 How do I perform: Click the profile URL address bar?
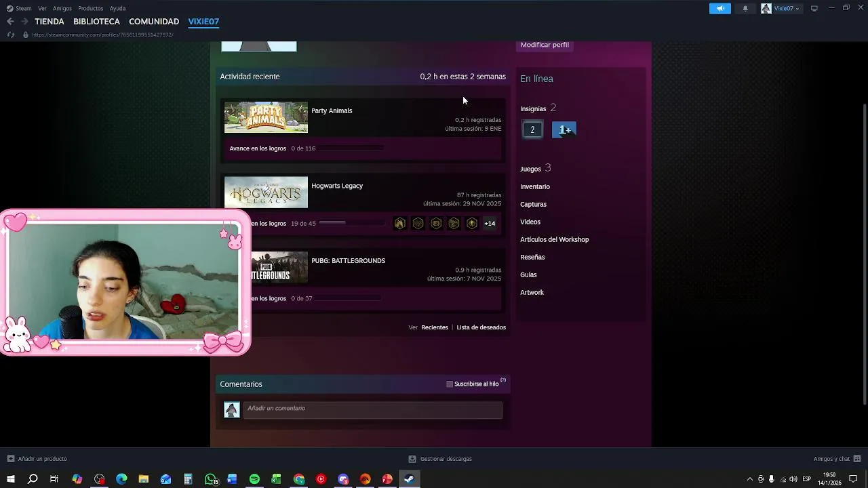tap(102, 35)
